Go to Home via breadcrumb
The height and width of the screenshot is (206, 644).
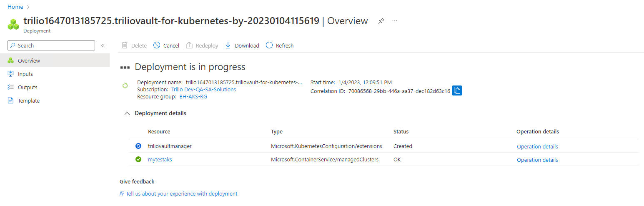pyautogui.click(x=15, y=7)
